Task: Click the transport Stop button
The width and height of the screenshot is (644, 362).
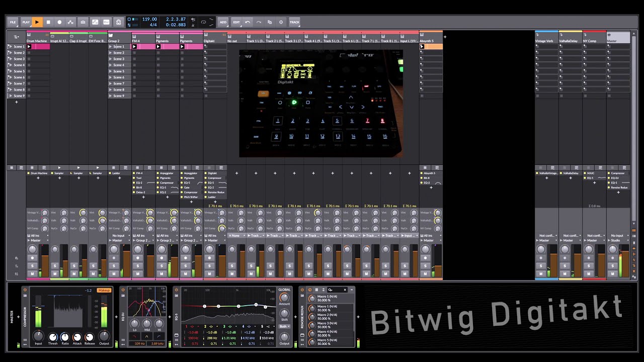Action: [x=48, y=22]
